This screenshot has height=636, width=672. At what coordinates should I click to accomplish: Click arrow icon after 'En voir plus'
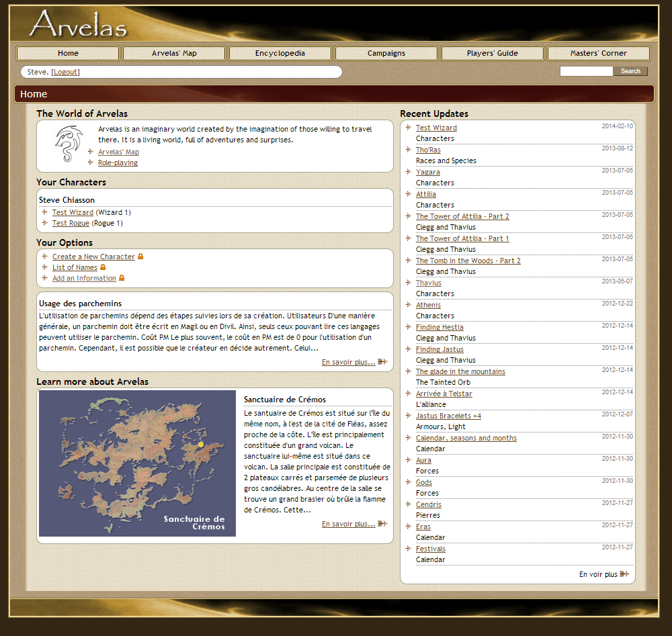pos(624,574)
